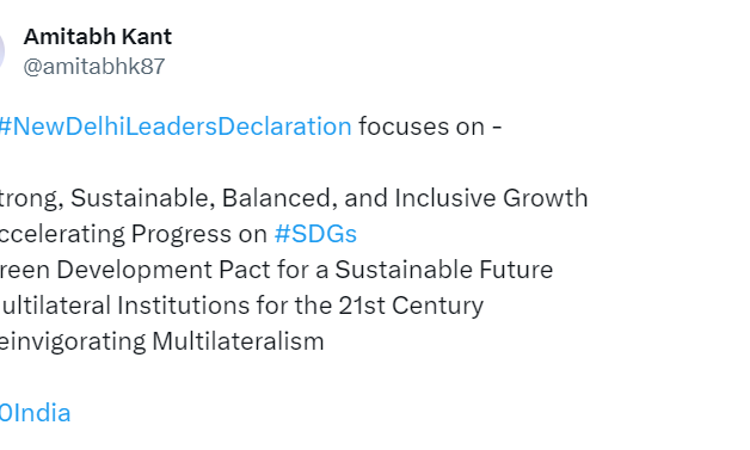Open the partially visible profile avatar
750x450 pixels.
(x=3, y=51)
